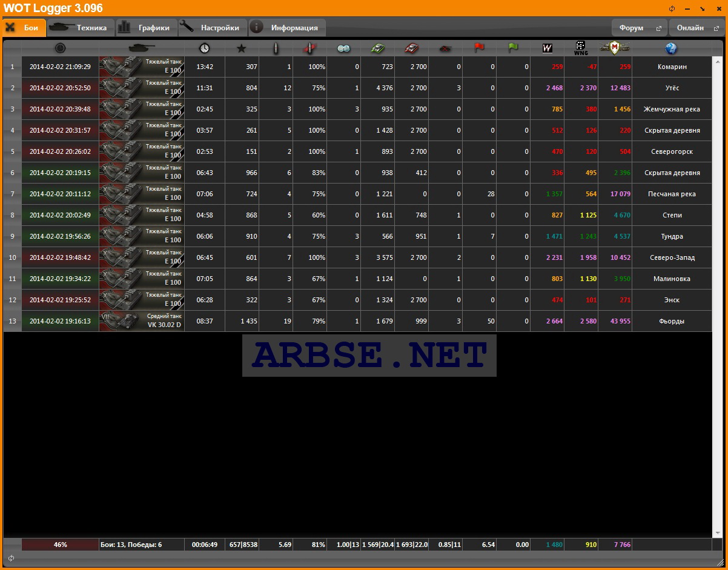Click the diagonal arrow resize icon in title bar
Screen dimensions: 728x570
[703, 8]
